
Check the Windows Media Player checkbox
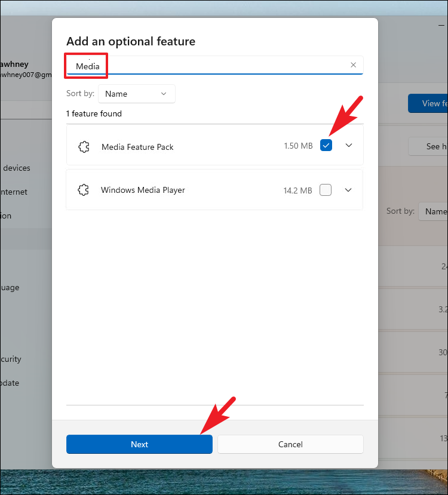(325, 190)
